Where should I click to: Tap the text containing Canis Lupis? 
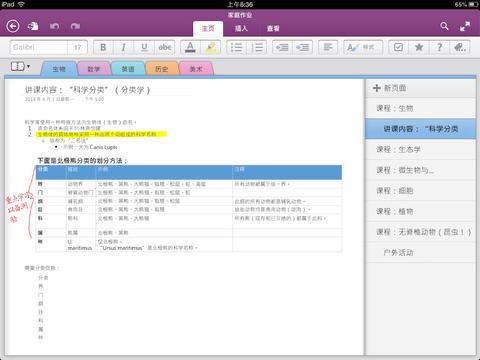[90, 147]
